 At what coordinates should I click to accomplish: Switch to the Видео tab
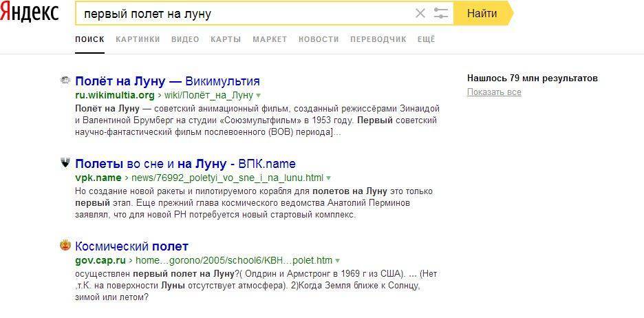point(185,39)
